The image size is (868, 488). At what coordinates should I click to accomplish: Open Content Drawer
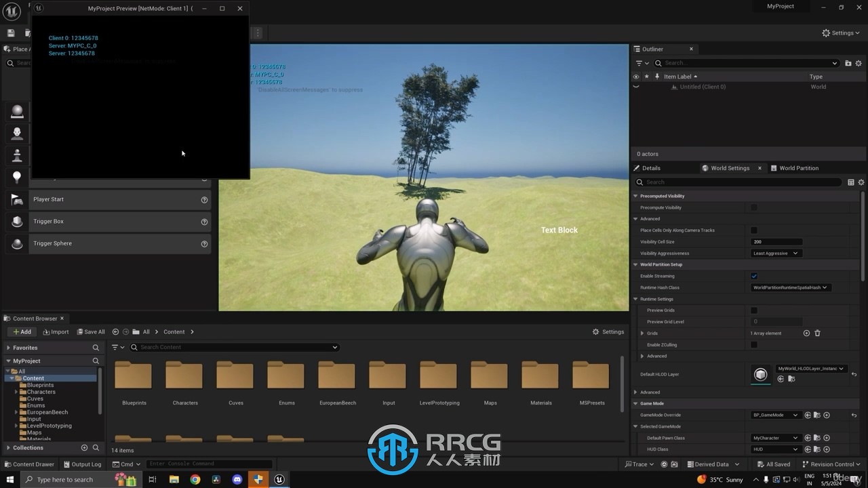click(x=29, y=464)
